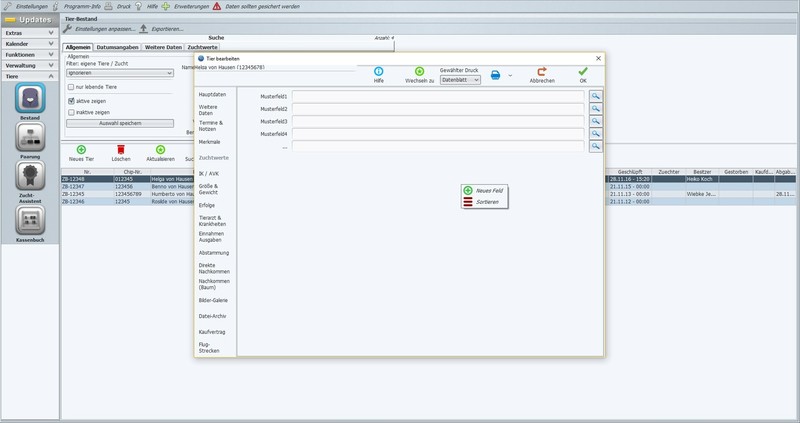Open Programm-Info in the top bar
The height and width of the screenshot is (423, 800).
pos(82,7)
